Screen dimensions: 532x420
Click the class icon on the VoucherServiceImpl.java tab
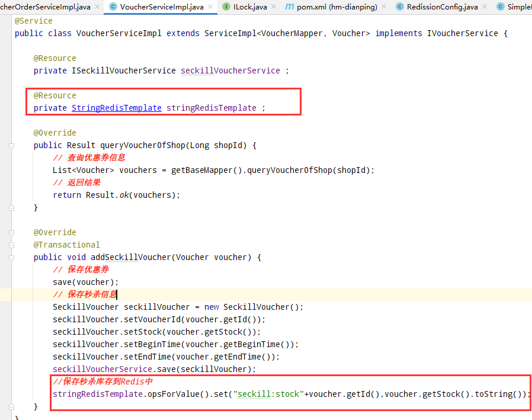[113, 7]
